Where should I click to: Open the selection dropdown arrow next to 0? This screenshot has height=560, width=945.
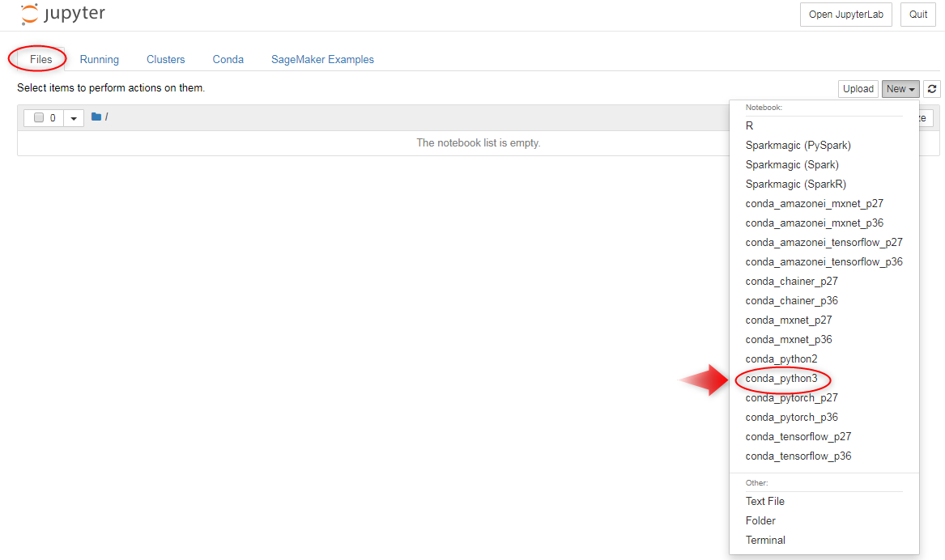74,118
